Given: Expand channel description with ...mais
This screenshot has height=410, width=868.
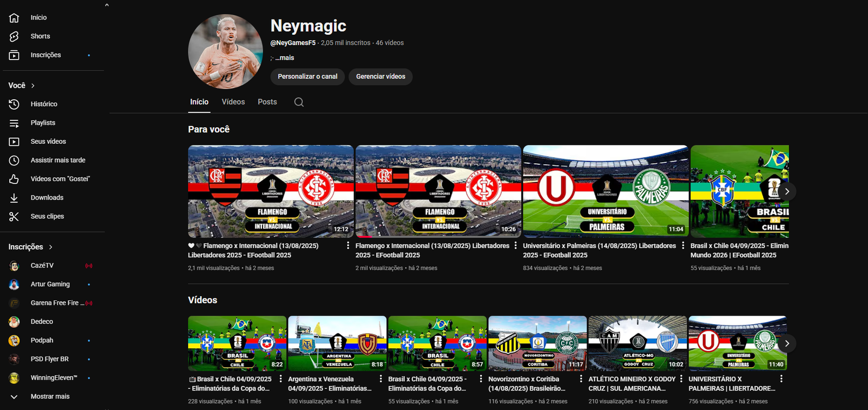Looking at the screenshot, I should pyautogui.click(x=285, y=58).
